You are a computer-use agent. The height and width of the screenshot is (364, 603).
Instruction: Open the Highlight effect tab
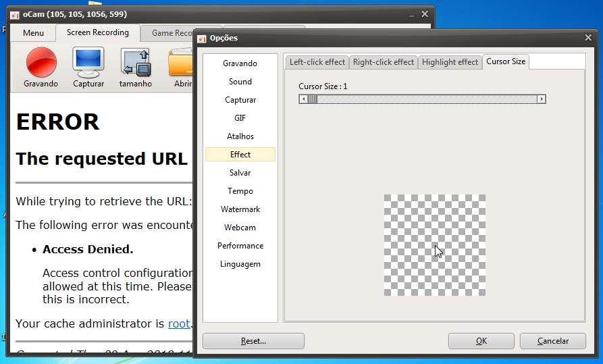coord(450,62)
